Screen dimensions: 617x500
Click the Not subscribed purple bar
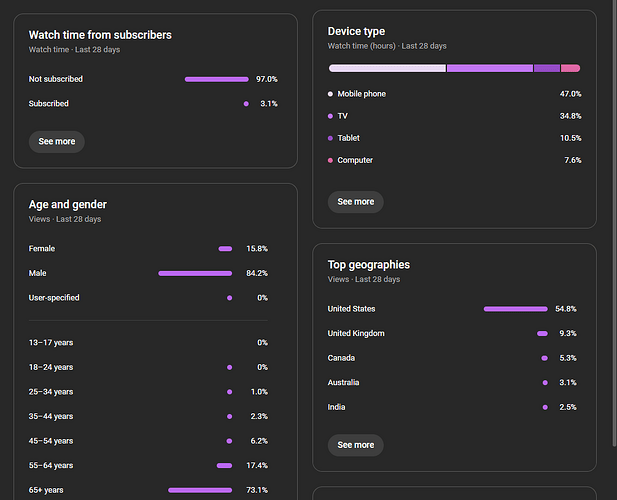click(216, 79)
